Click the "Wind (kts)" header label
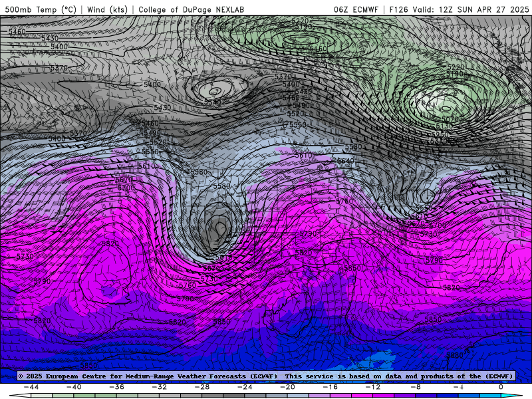This screenshot has height=399, width=532. (107, 9)
